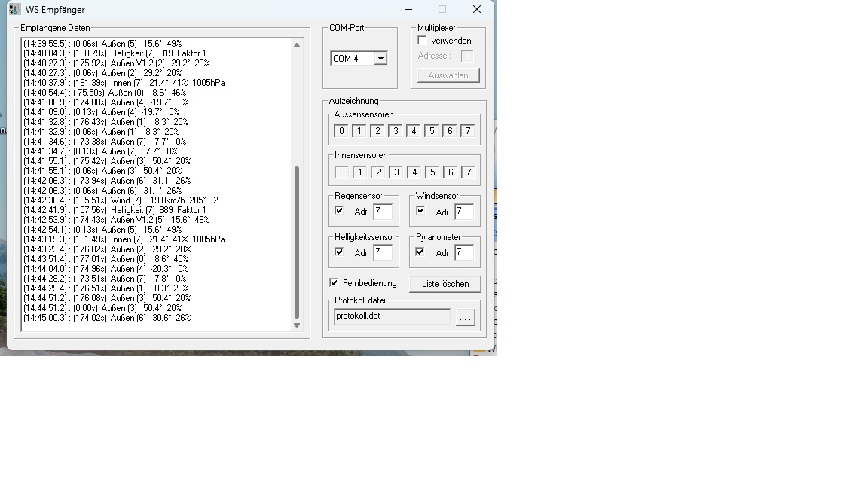
Task: Toggle the Windsensor checkbox
Action: 420,211
